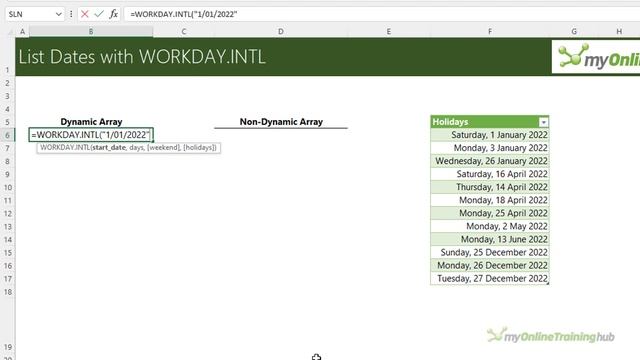Image resolution: width=640 pixels, height=360 pixels.
Task: Select cell Saturday, 1 January 2022
Action: coord(489,135)
